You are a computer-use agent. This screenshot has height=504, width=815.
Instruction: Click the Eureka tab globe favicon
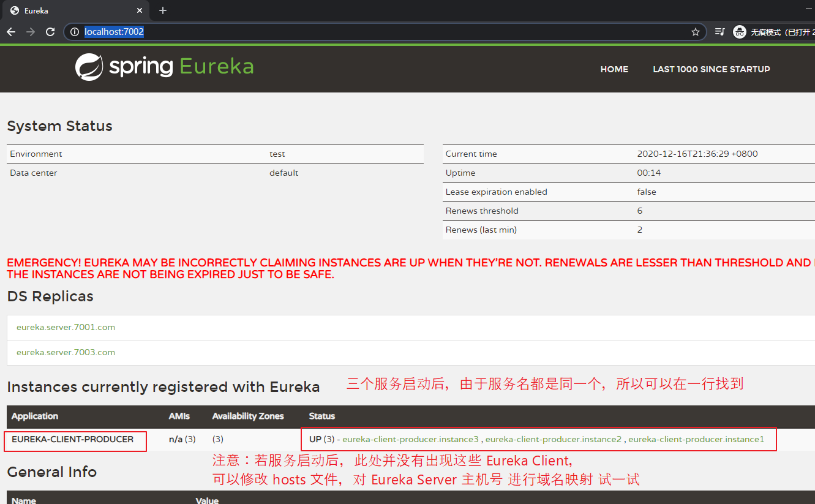point(15,10)
